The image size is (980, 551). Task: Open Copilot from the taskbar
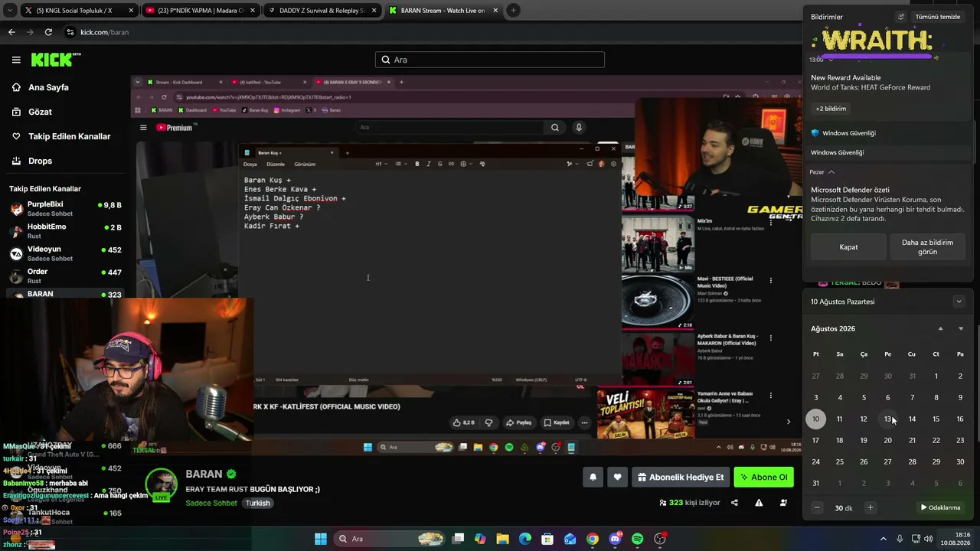(x=480, y=539)
